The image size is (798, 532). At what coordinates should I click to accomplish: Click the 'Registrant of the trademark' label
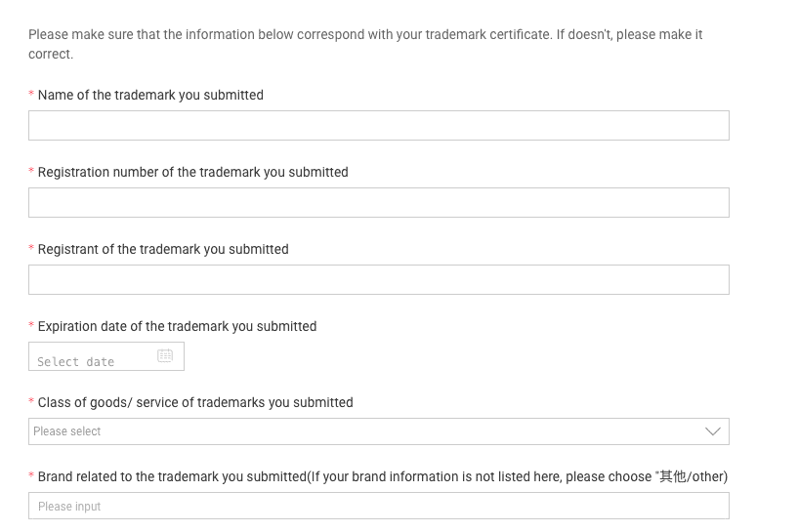coord(163,249)
